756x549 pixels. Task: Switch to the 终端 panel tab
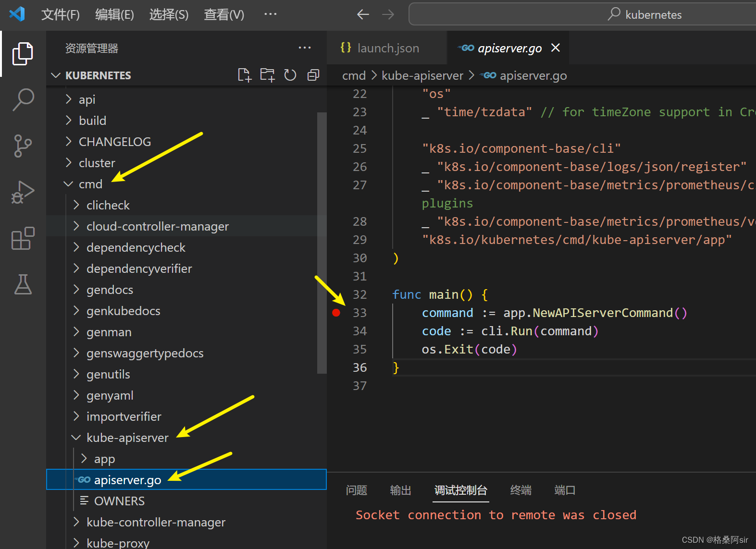click(x=521, y=490)
